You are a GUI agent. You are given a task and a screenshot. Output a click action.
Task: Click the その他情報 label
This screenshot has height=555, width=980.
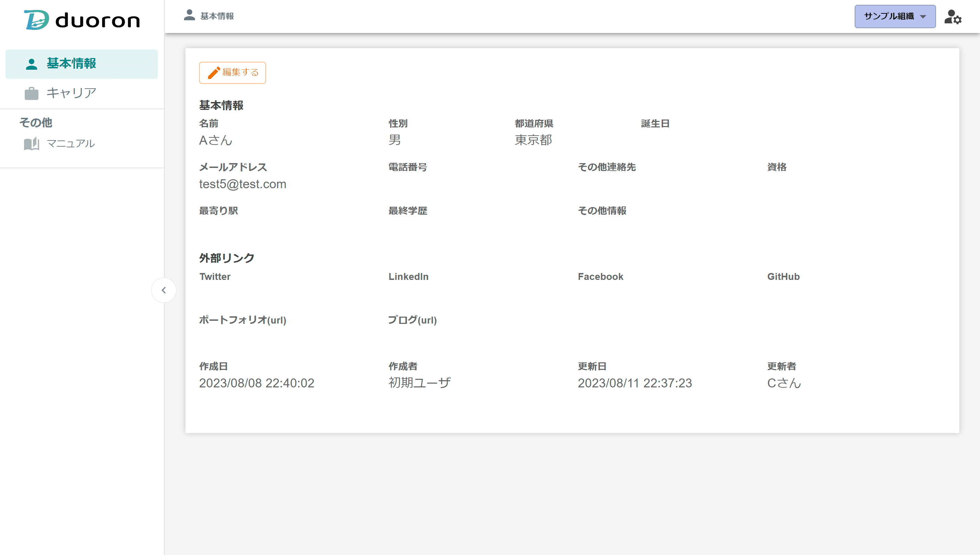coord(602,211)
